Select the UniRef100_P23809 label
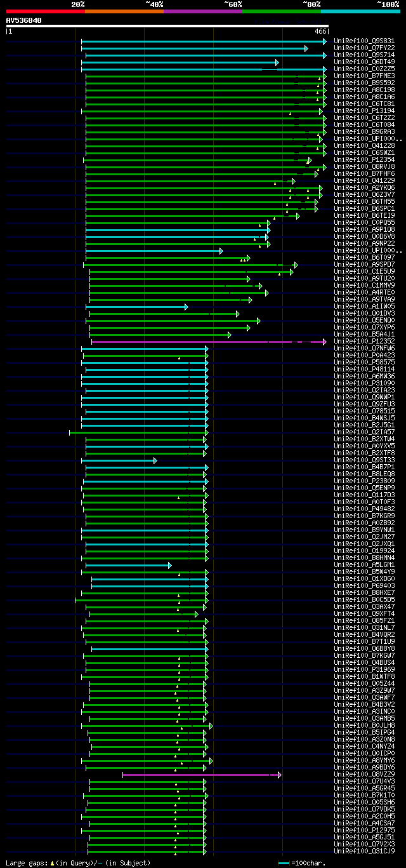Screen dimensions: 406x868 tap(364, 481)
